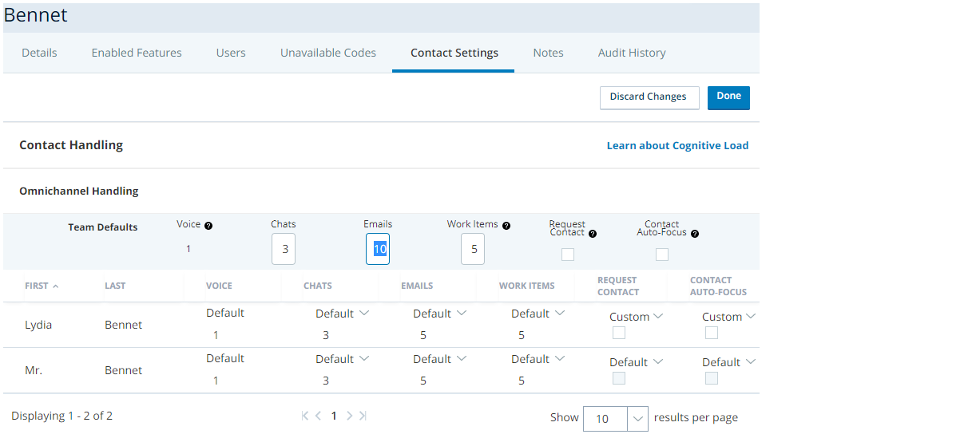Jump to the last results page arrow

[x=363, y=416]
